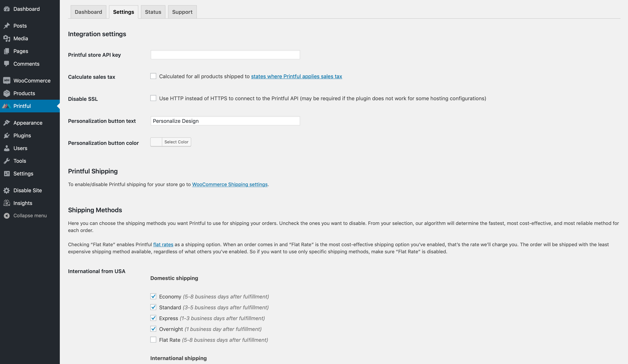Screen dimensions: 628x364
Task: Uncheck the Flat Rate shipping option
Action: [153, 339]
